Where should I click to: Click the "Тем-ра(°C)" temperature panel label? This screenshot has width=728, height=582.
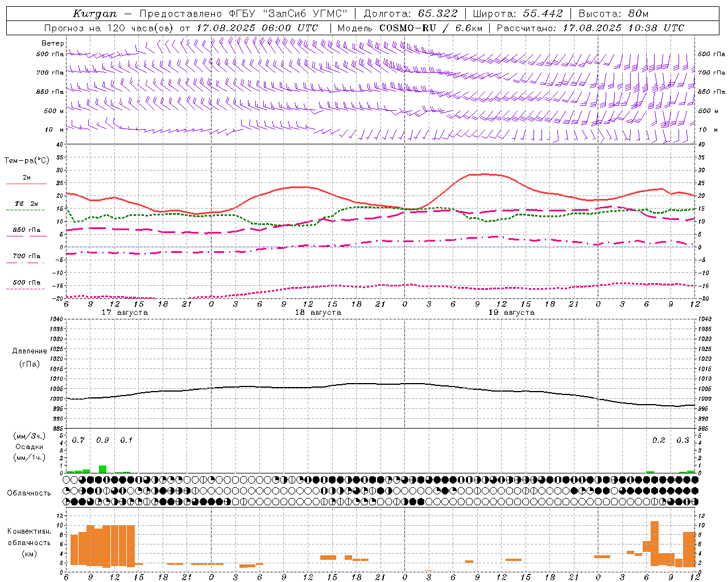(27, 161)
